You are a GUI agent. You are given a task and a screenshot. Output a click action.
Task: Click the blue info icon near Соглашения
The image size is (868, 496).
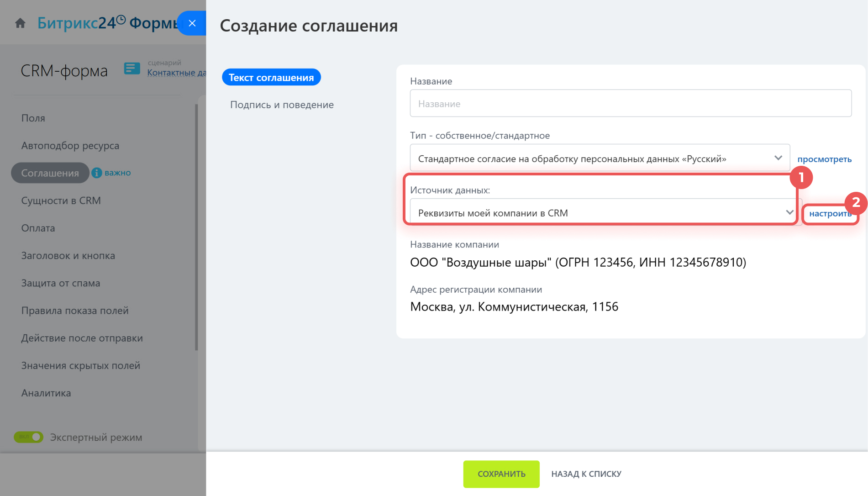click(96, 173)
